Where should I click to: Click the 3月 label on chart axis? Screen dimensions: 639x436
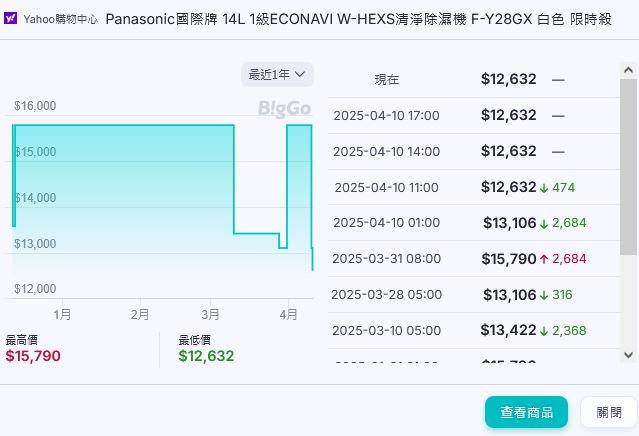pyautogui.click(x=210, y=313)
